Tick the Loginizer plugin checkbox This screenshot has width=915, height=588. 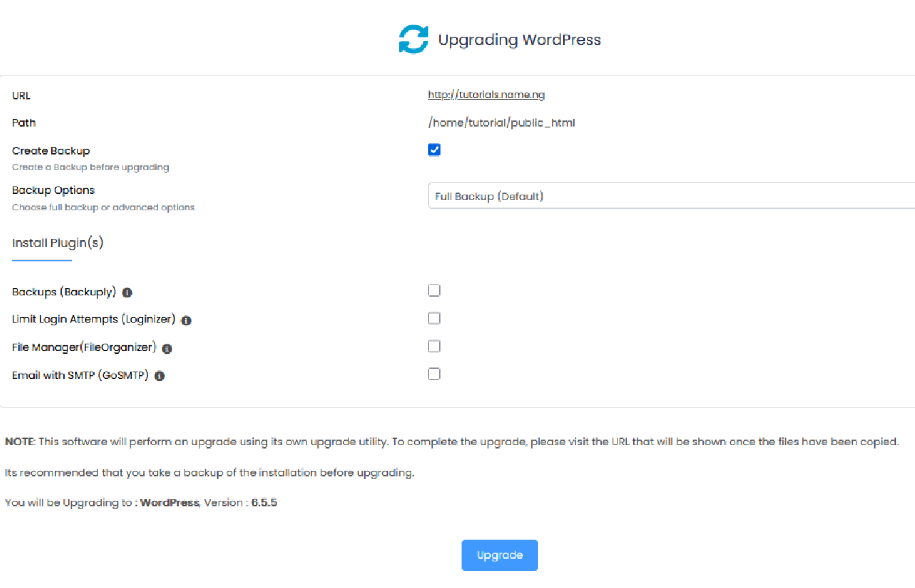[434, 318]
